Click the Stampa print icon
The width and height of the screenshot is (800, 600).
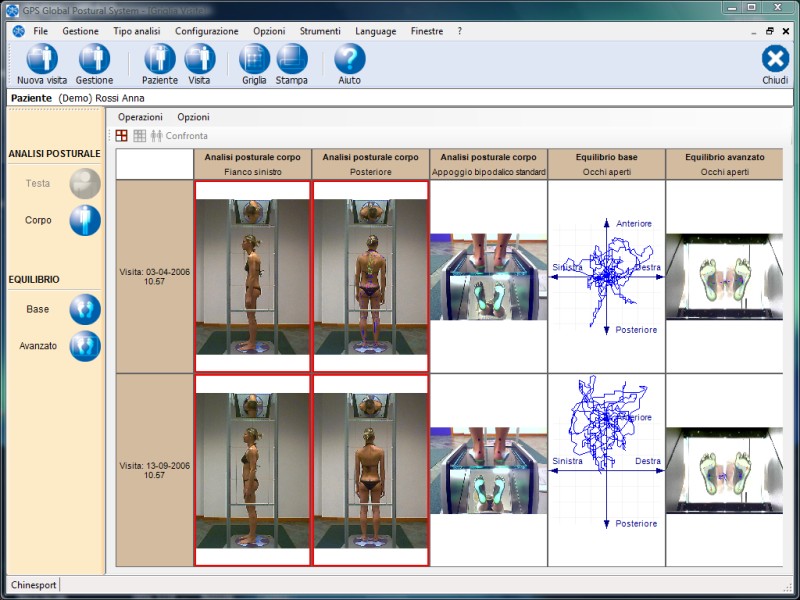[x=292, y=59]
